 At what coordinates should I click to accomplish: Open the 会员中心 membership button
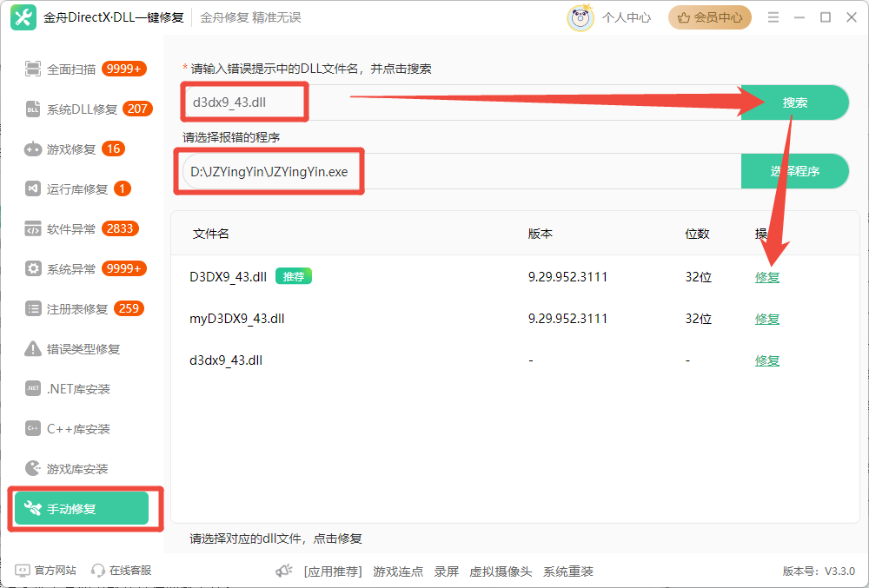coord(709,17)
